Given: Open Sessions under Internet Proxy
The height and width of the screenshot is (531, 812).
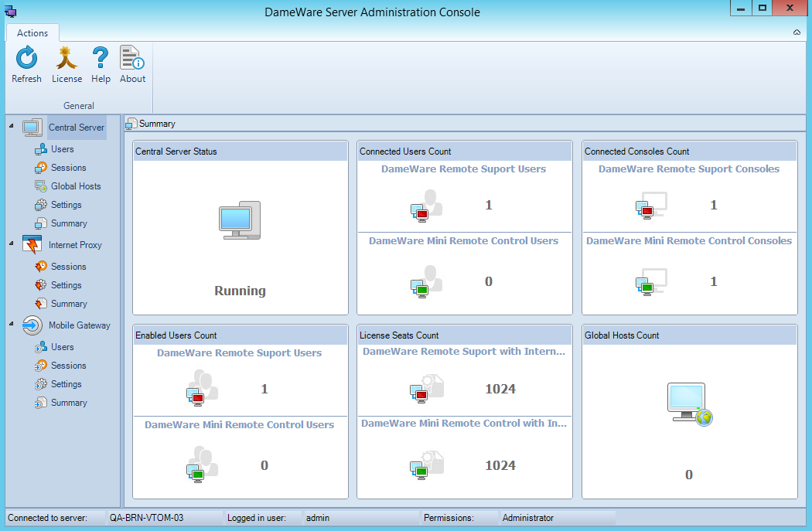Looking at the screenshot, I should tap(68, 267).
